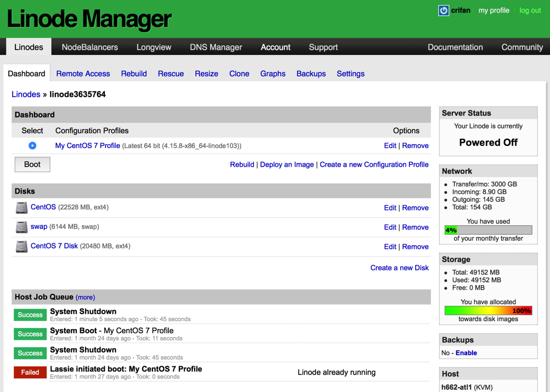Open the Resize sub-tab
Screen dimensions: 550x392
(x=207, y=73)
